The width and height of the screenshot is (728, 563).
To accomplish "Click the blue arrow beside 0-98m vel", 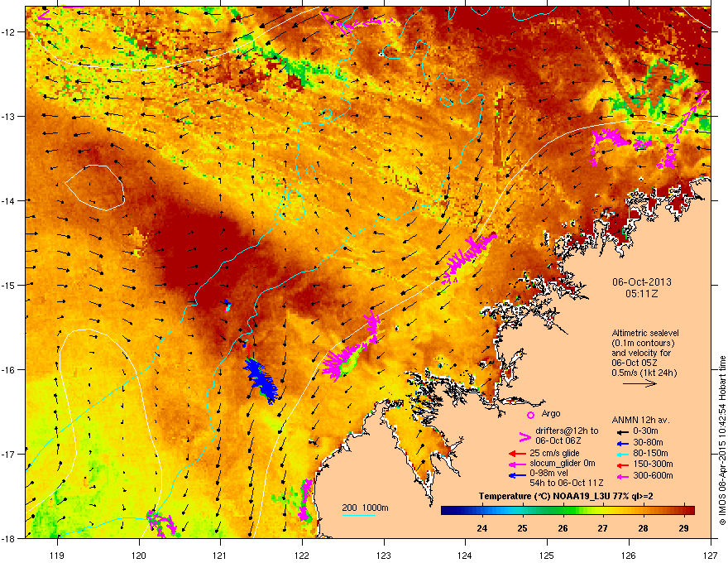I will click(x=517, y=474).
